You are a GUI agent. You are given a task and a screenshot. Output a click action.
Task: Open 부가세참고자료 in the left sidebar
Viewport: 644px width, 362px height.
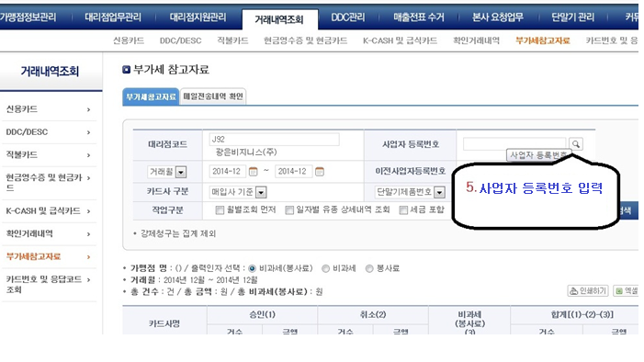49,257
